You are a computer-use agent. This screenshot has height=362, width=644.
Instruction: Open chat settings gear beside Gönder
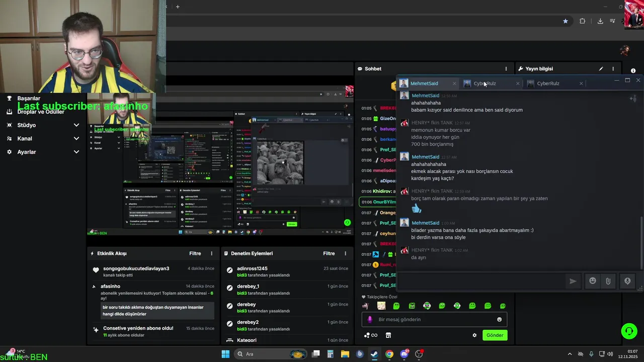[x=474, y=335]
